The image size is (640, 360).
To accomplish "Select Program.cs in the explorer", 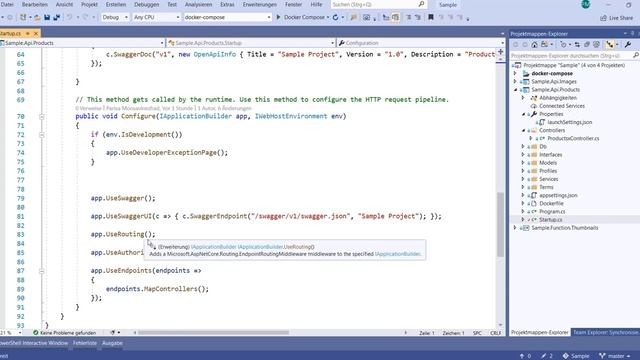I will (552, 211).
